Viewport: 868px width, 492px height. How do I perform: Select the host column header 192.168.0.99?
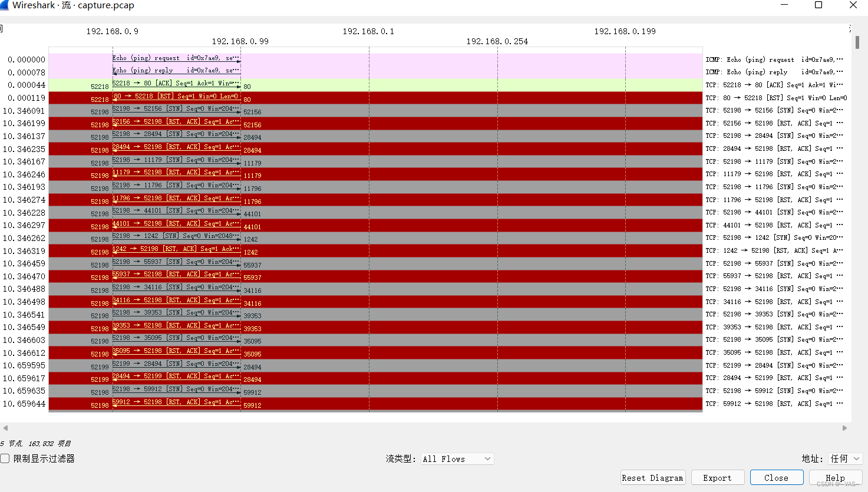tap(240, 41)
